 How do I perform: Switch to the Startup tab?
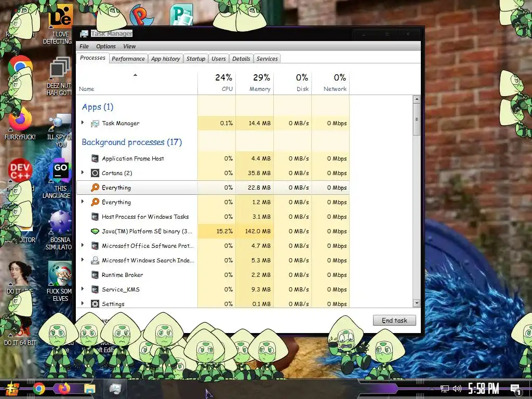196,59
